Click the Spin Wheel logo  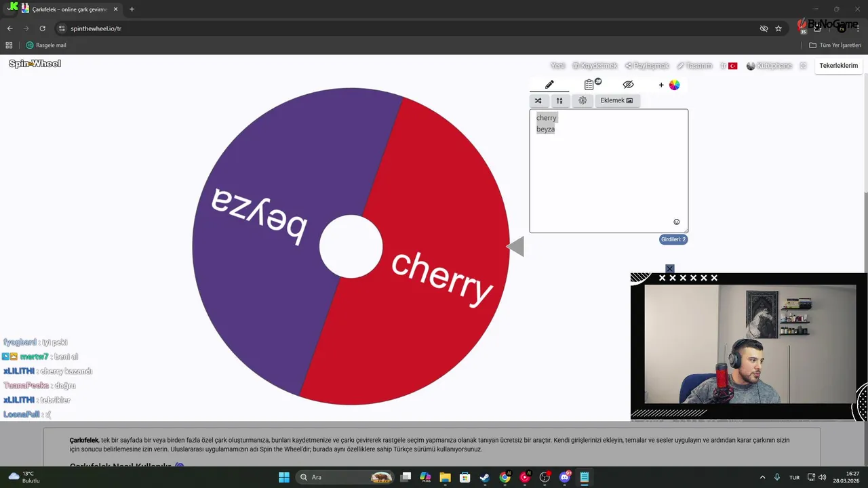pyautogui.click(x=35, y=64)
